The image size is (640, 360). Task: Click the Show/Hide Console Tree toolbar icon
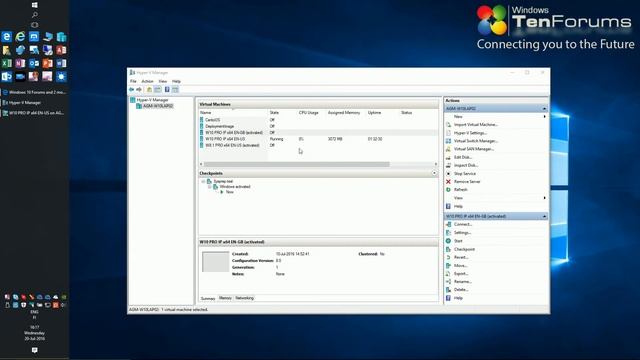(158, 89)
